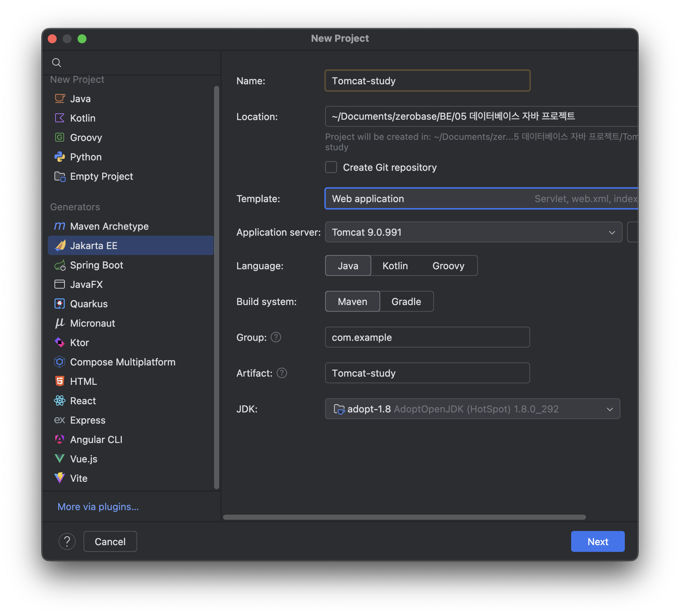Screen dimensions: 680x616
Task: Choose Gradle as build system
Action: point(406,301)
